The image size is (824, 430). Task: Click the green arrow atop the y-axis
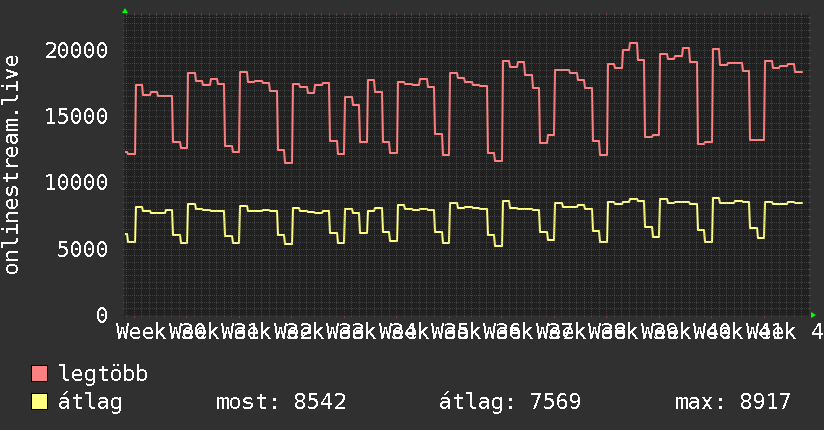pos(125,11)
